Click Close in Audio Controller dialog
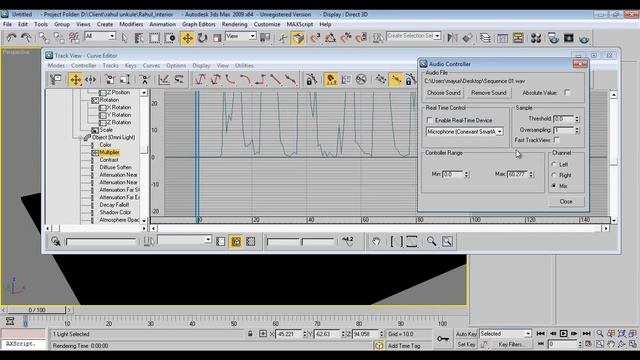The image size is (640, 360). (566, 202)
